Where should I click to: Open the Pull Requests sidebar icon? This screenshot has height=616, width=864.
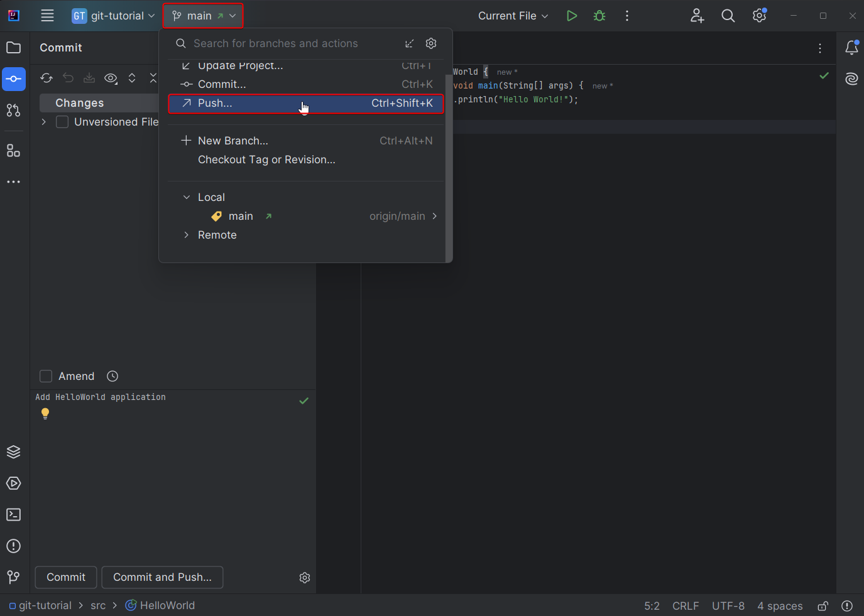pos(13,111)
